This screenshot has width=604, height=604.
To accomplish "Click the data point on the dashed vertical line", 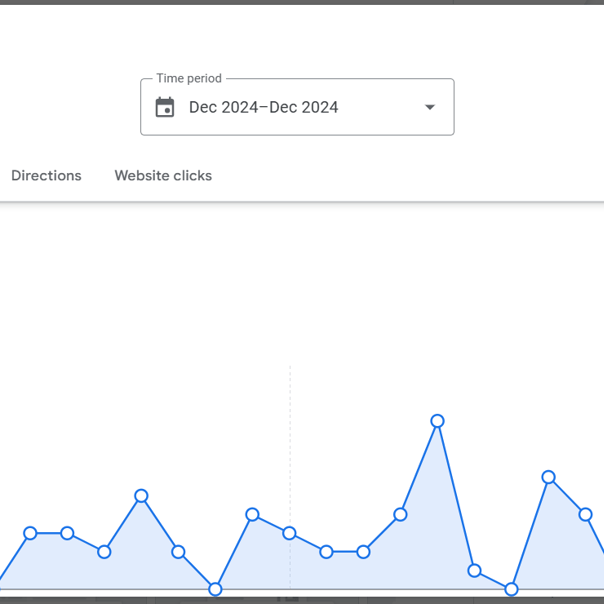I will (289, 533).
